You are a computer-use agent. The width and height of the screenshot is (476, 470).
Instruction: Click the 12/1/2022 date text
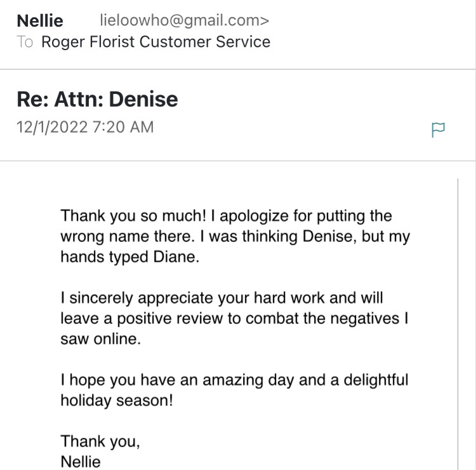coord(52,127)
